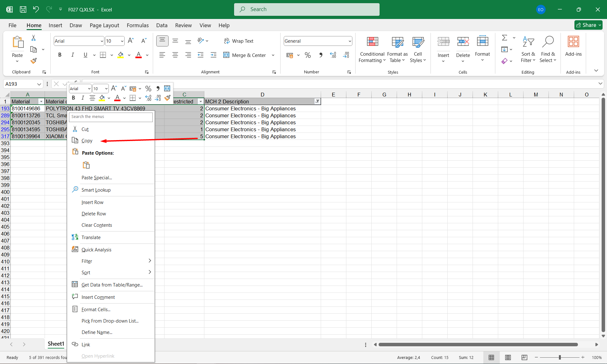Image resolution: width=607 pixels, height=364 pixels.
Task: Click the Save icon in title bar
Action: [x=23, y=9]
